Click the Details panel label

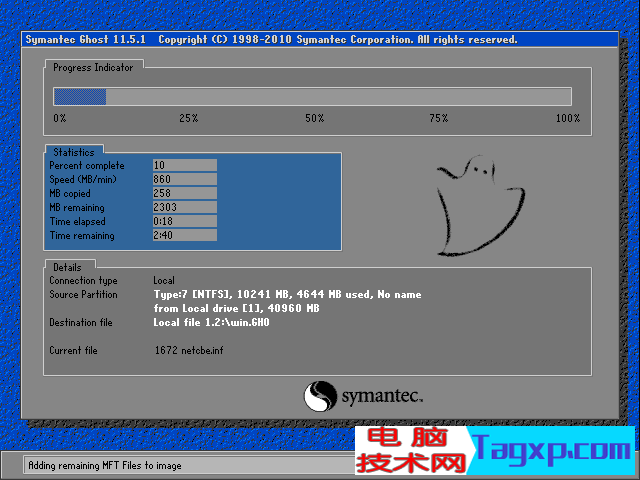[x=67, y=267]
